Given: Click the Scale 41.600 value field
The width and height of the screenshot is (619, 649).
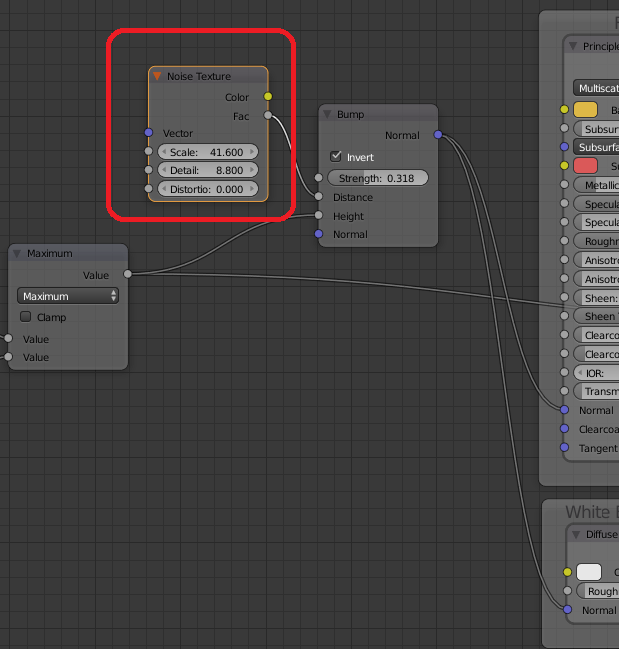Looking at the screenshot, I should tap(208, 151).
